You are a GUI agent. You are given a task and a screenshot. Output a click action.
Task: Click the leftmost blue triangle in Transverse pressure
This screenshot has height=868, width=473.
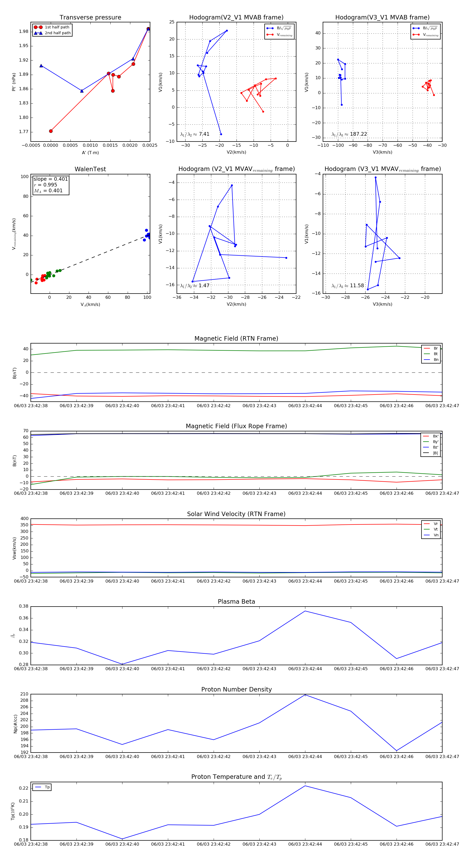tap(41, 66)
